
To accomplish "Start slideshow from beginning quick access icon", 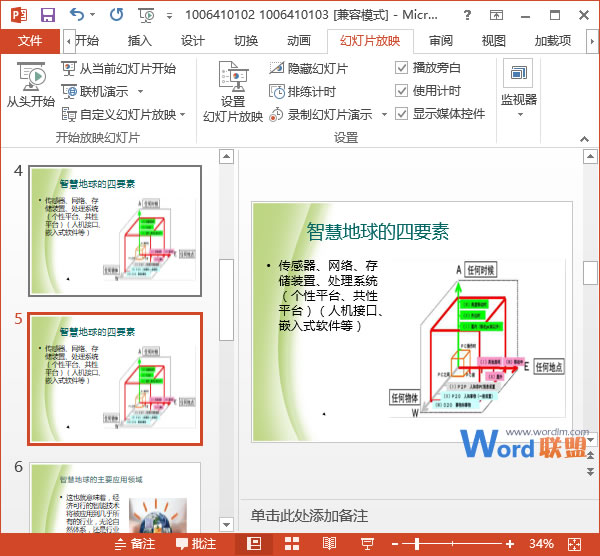I will [x=146, y=15].
